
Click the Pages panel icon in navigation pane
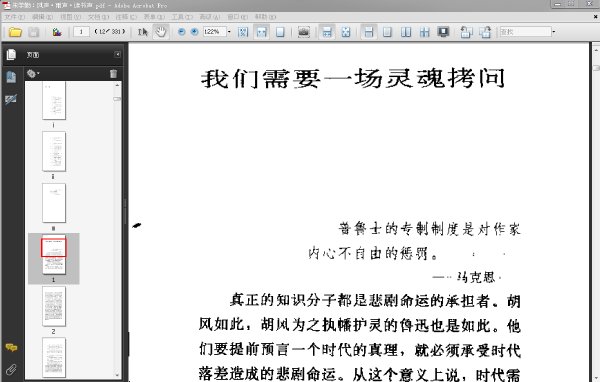pos(11,55)
